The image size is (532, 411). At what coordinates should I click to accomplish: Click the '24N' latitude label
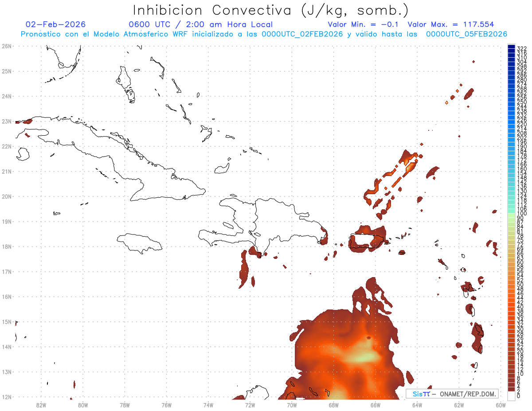click(6, 96)
